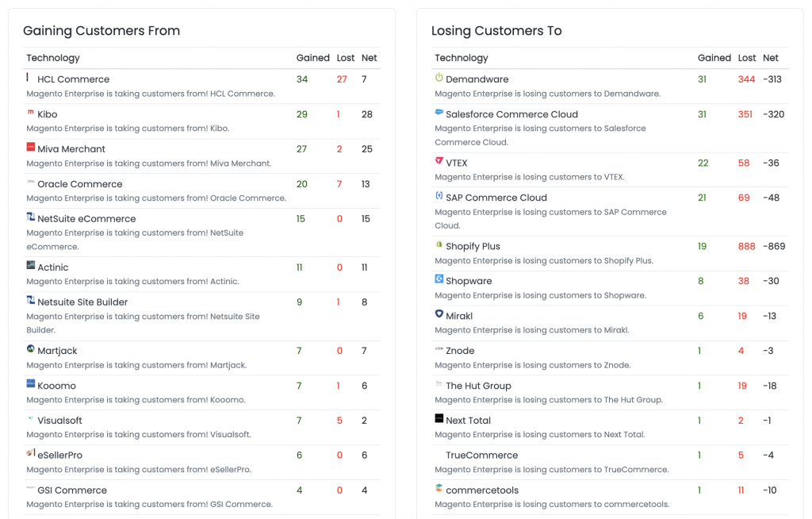
Task: Click Net column header in Gaining table
Action: [369, 58]
